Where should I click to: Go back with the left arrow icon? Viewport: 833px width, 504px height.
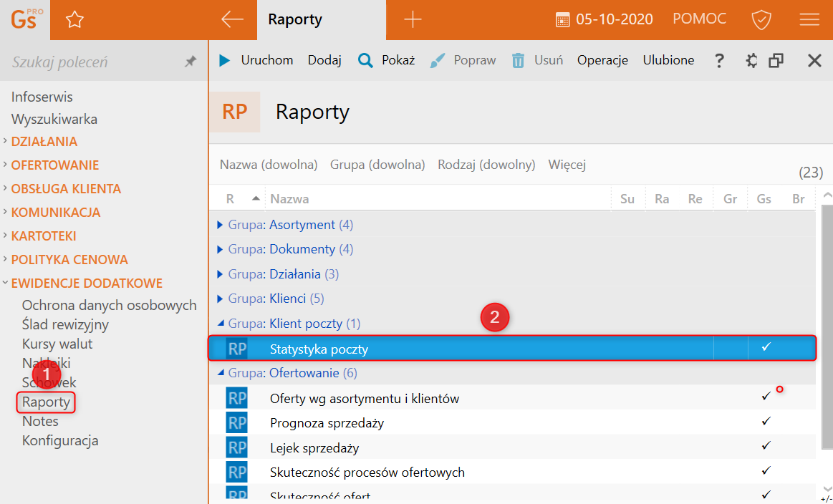click(x=232, y=19)
